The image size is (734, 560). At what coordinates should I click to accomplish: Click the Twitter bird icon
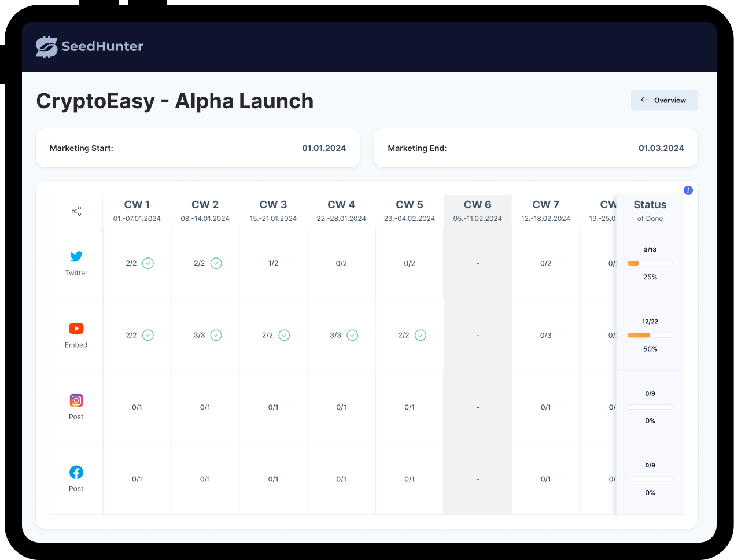[x=76, y=256]
